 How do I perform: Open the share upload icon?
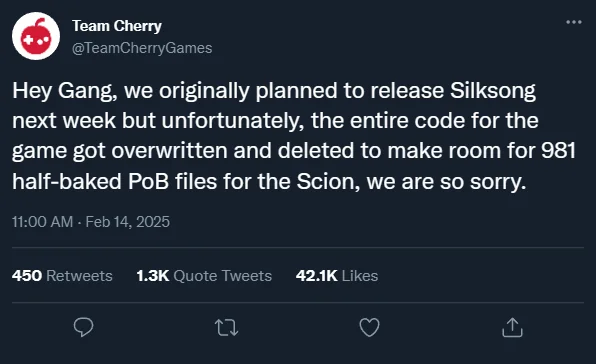click(512, 327)
